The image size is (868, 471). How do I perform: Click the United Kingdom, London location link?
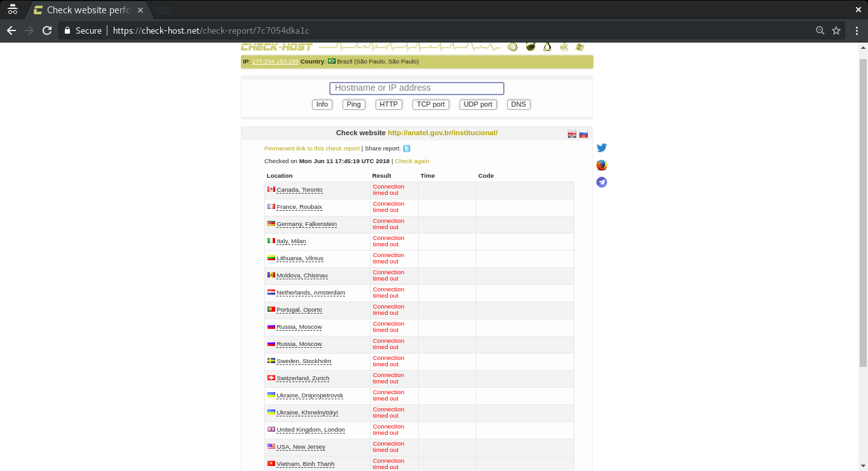[x=311, y=430]
